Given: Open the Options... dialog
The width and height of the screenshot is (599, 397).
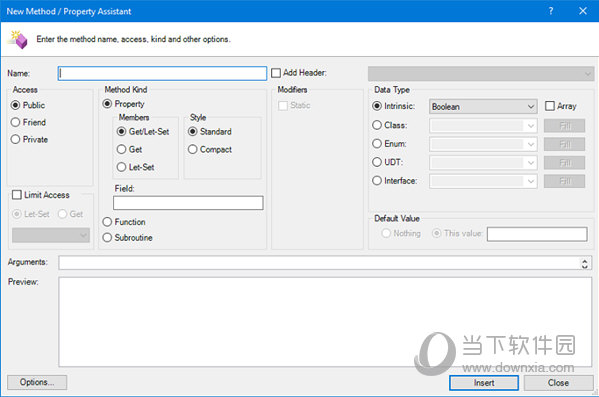Looking at the screenshot, I should [x=37, y=382].
